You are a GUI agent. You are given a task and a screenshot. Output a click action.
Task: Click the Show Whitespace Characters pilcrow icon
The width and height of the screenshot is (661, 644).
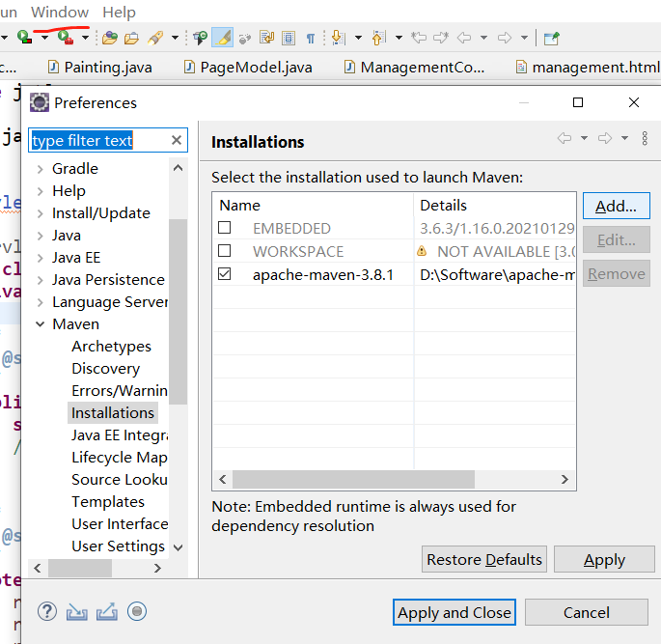311,39
